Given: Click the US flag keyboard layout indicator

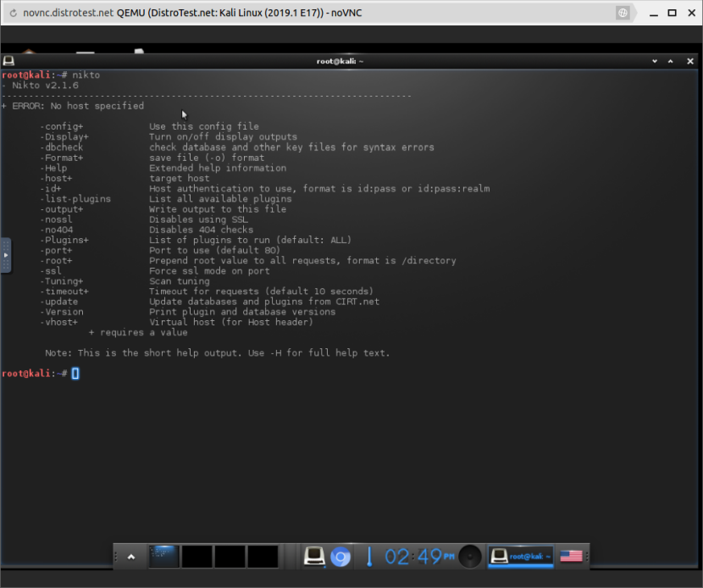Looking at the screenshot, I should (572, 557).
